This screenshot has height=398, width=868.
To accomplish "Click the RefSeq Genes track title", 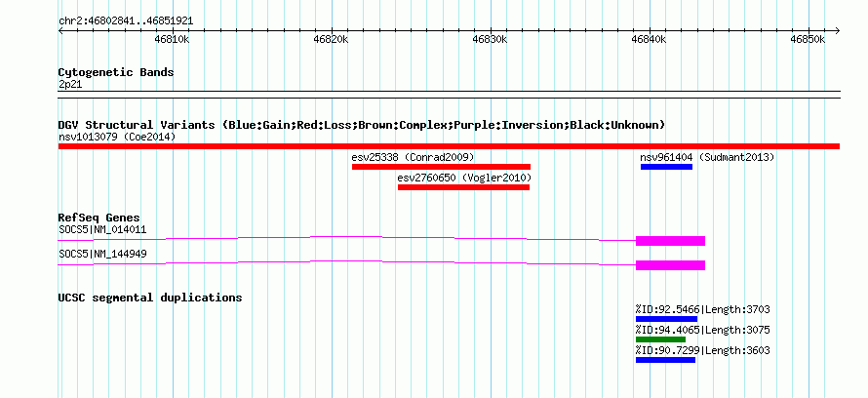I will (99, 218).
